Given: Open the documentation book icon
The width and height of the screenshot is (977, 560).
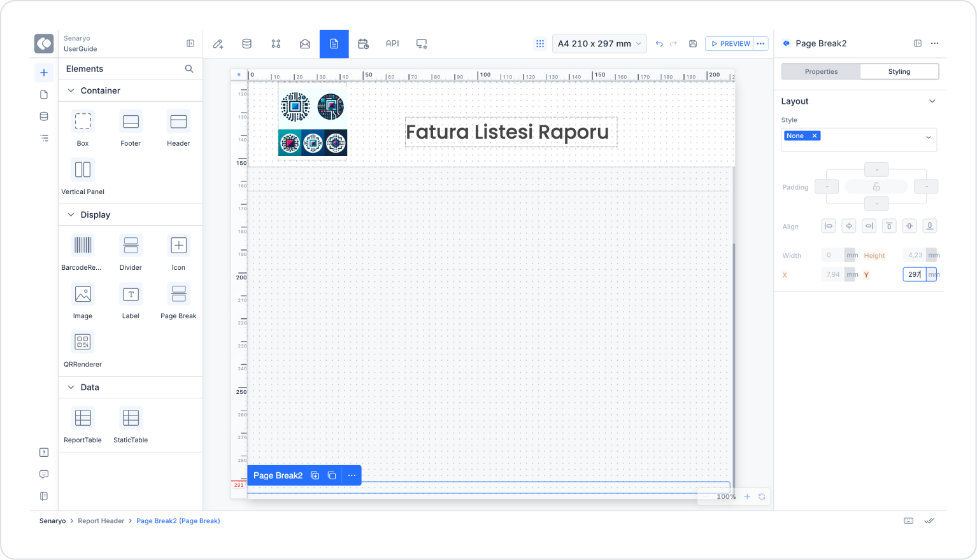Looking at the screenshot, I should coord(44,496).
